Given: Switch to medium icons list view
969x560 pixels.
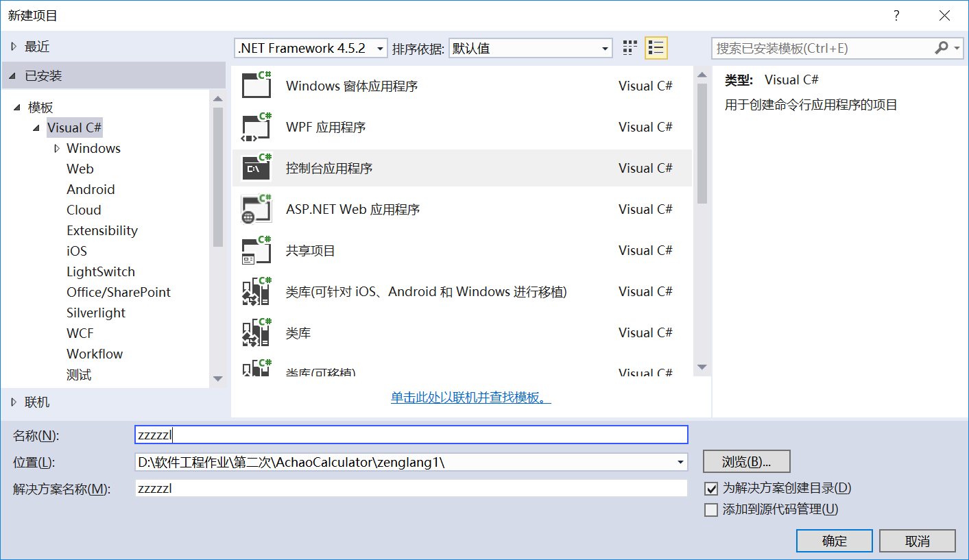Looking at the screenshot, I should tap(656, 48).
